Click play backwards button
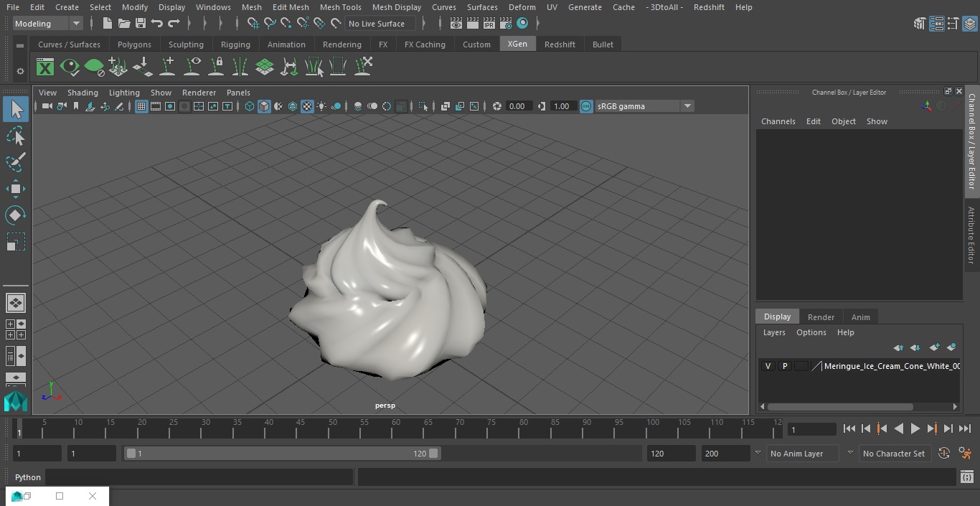Screen dimensions: 980x506 [x=898, y=428]
